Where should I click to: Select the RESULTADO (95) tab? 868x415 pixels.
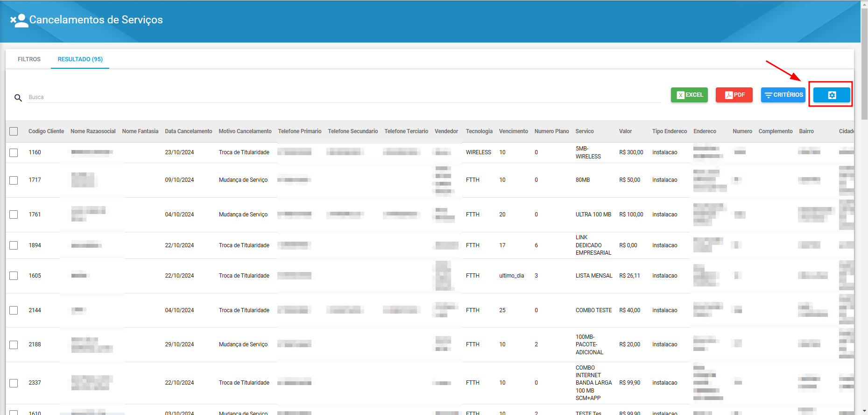coord(80,59)
